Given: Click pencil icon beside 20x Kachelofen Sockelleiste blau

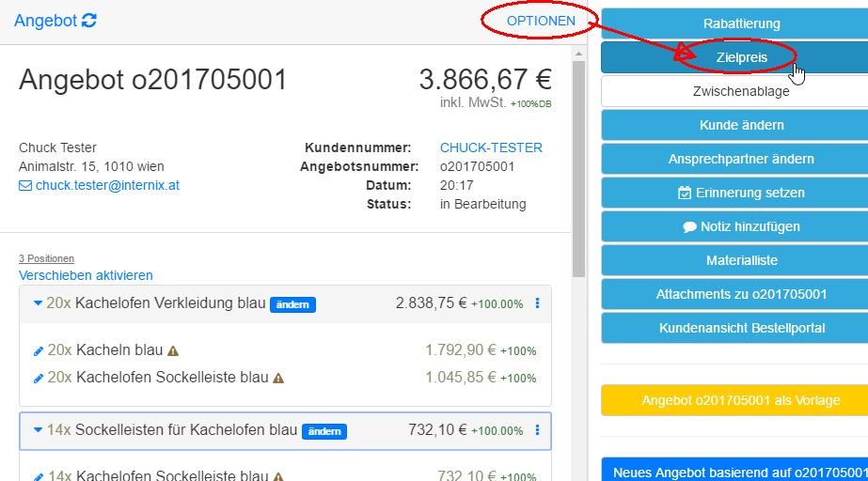Looking at the screenshot, I should pos(39,378).
